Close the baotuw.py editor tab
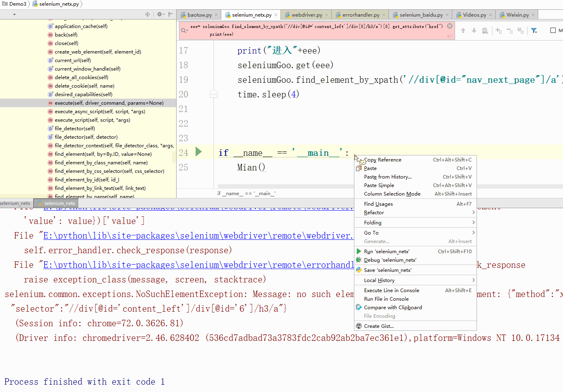Image resolution: width=563 pixels, height=392 pixels. tap(216, 15)
